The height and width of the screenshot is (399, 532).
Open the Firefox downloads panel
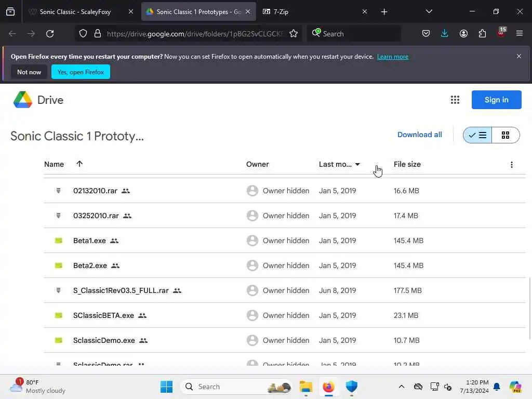pos(445,34)
